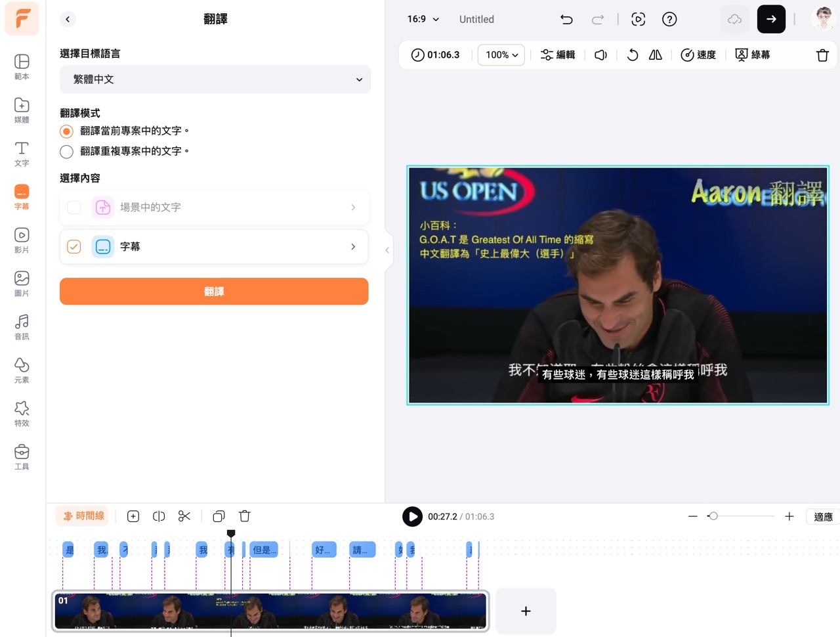Viewport: 840px width, 637px height.
Task: Open the 媒體 media panel
Action: click(x=22, y=110)
